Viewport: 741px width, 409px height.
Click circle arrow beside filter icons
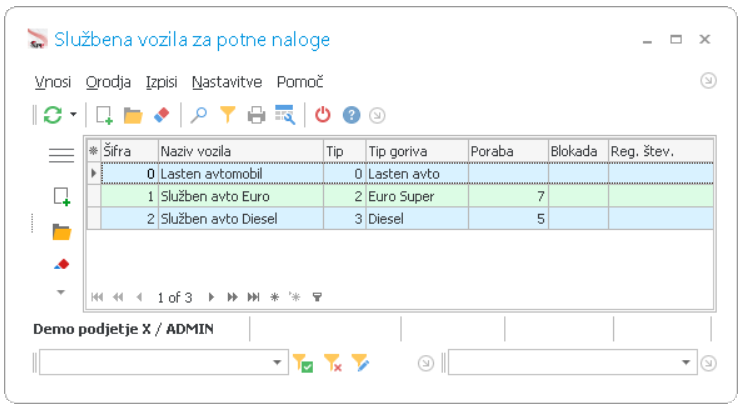[426, 363]
